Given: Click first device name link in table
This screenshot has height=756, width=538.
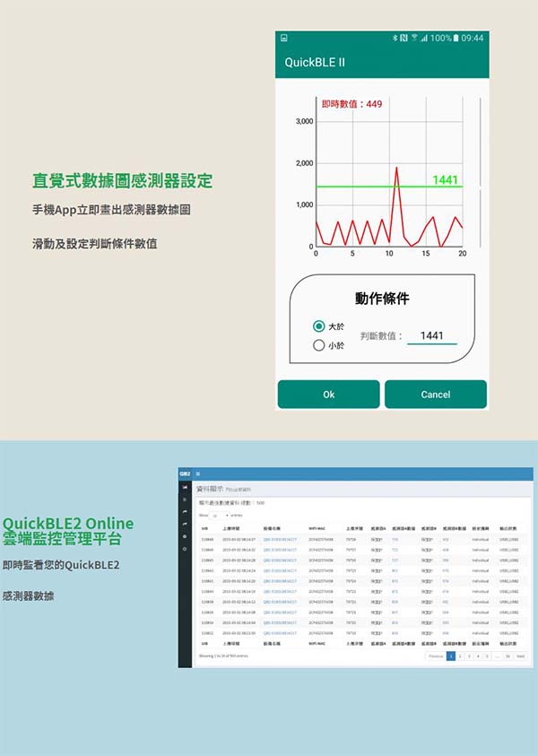Looking at the screenshot, I should click(x=278, y=539).
